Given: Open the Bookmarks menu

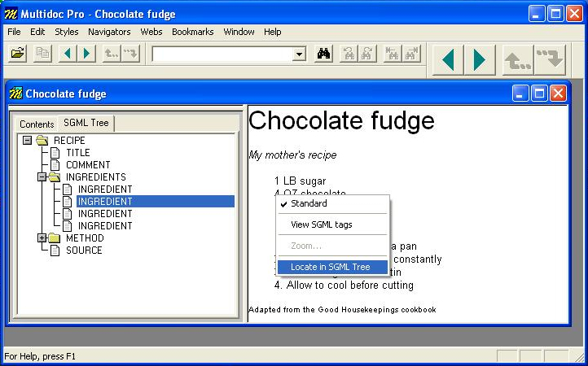Looking at the screenshot, I should click(193, 32).
